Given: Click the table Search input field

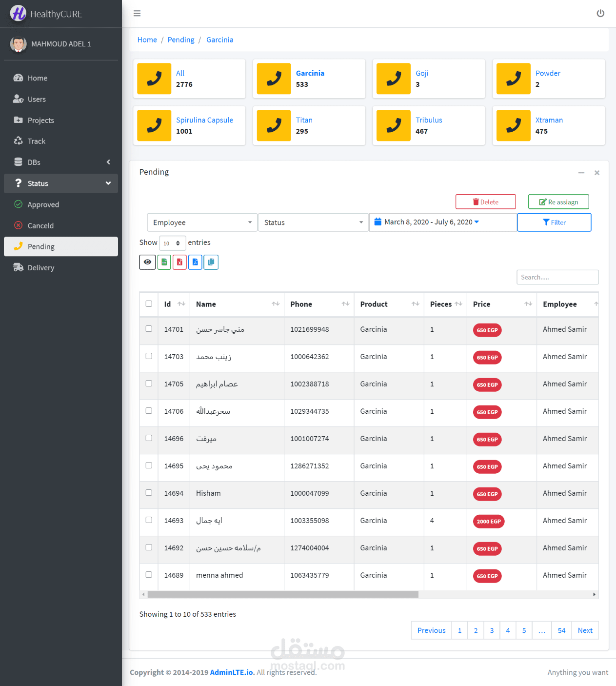Looking at the screenshot, I should point(557,277).
